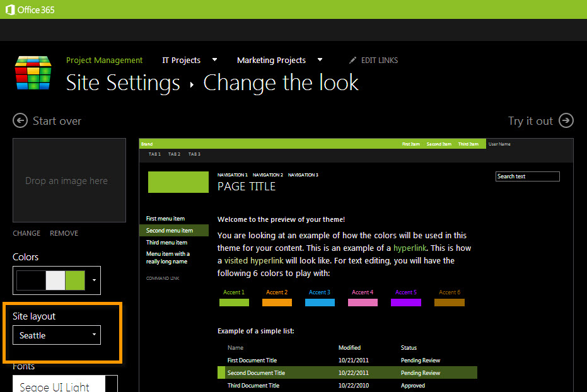Click the REMOVE image link
The width and height of the screenshot is (587, 392).
point(64,233)
